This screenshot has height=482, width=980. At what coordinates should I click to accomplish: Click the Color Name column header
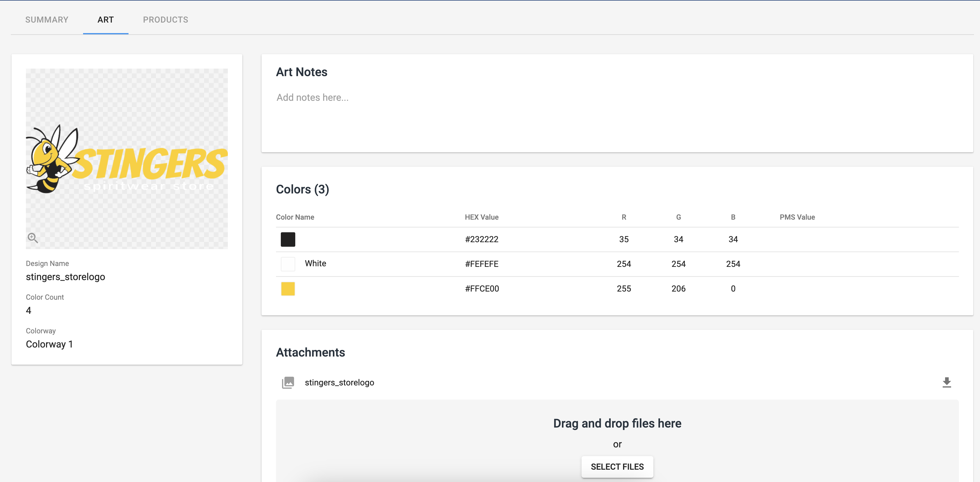click(x=295, y=217)
